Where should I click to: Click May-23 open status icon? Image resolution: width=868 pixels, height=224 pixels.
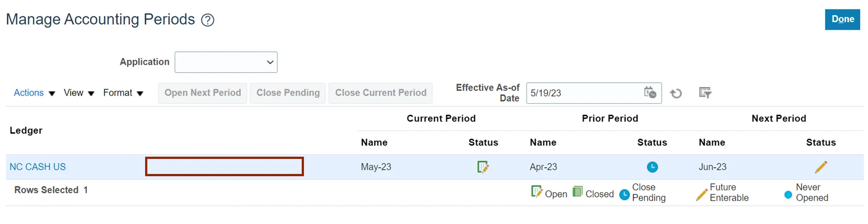483,167
